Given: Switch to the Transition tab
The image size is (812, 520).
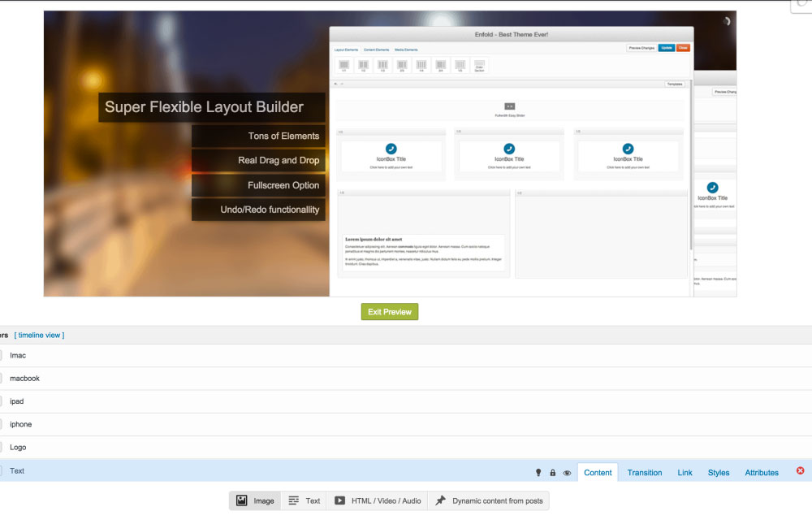Looking at the screenshot, I should (x=644, y=472).
